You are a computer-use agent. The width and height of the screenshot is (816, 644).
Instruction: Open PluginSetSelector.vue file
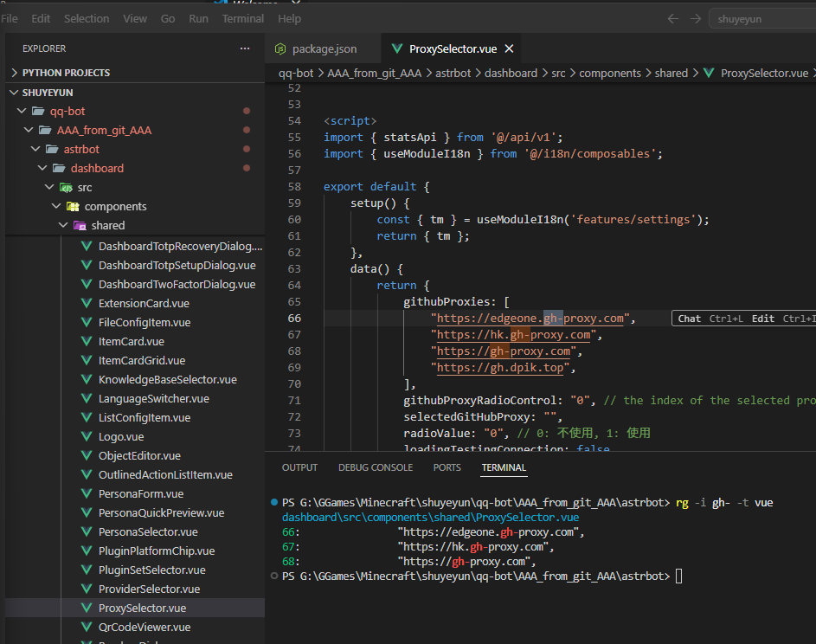[x=151, y=570]
